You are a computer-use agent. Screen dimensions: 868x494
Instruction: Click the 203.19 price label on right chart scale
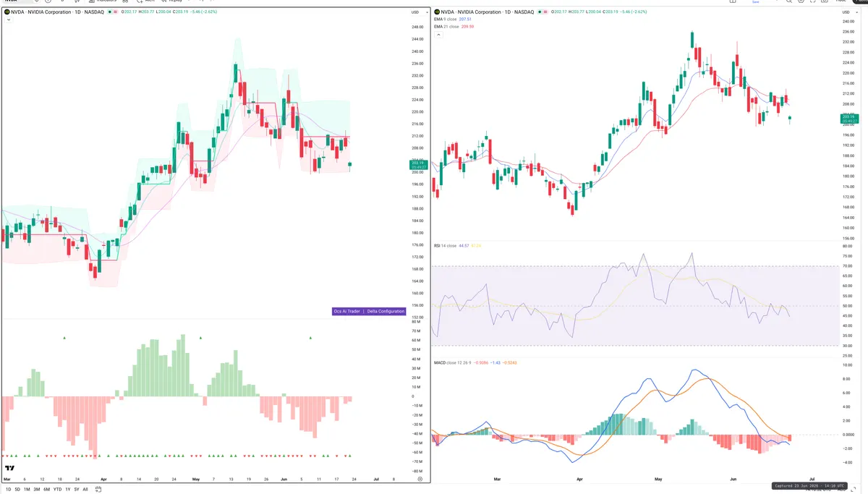pyautogui.click(x=848, y=118)
